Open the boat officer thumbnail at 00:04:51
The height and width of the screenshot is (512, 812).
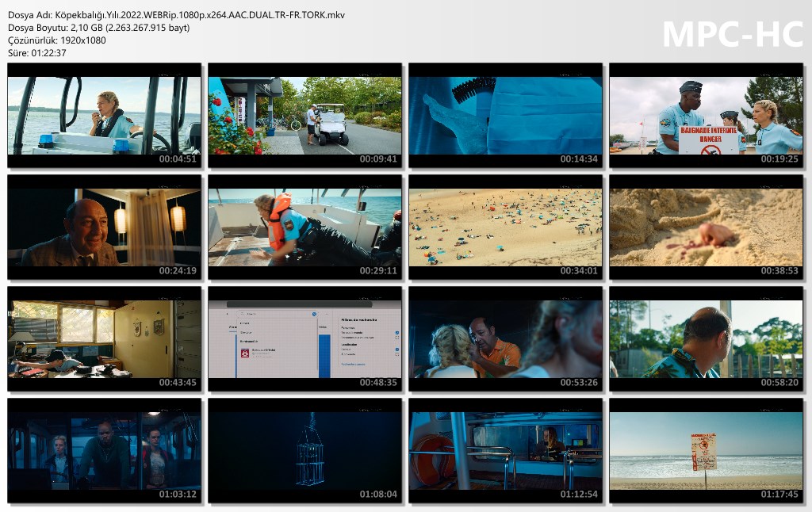pos(104,116)
